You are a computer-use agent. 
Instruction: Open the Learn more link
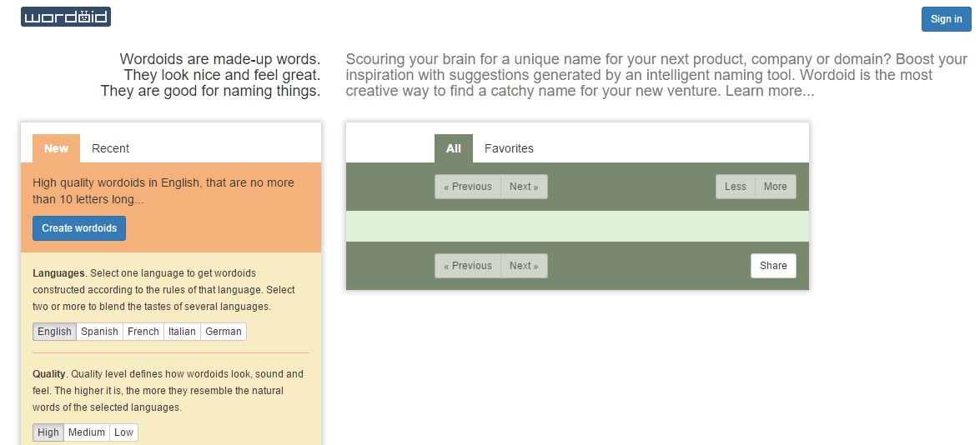pyautogui.click(x=769, y=91)
